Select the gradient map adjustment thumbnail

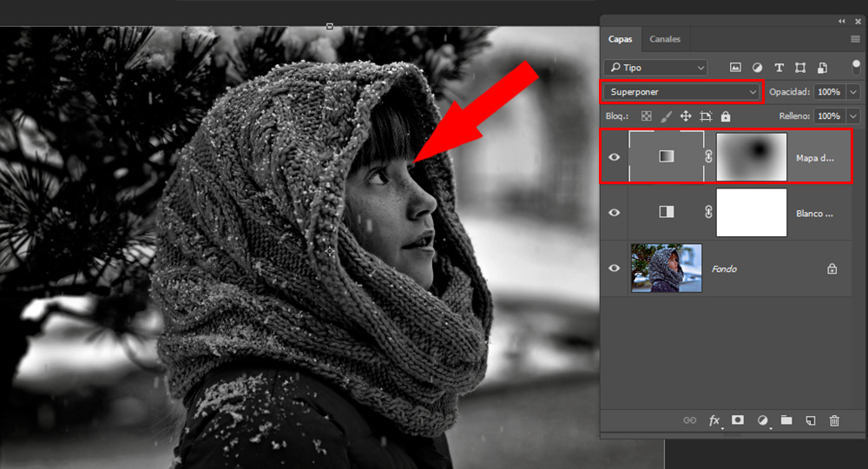667,156
